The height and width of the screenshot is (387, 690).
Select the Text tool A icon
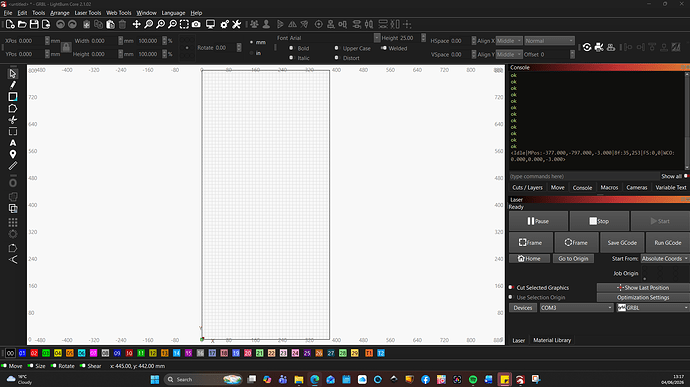(13, 143)
